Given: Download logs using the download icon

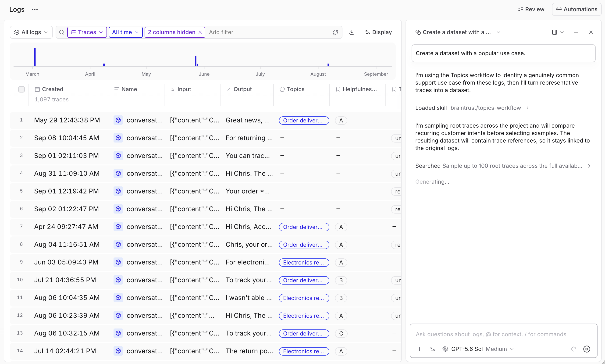Looking at the screenshot, I should pyautogui.click(x=352, y=32).
